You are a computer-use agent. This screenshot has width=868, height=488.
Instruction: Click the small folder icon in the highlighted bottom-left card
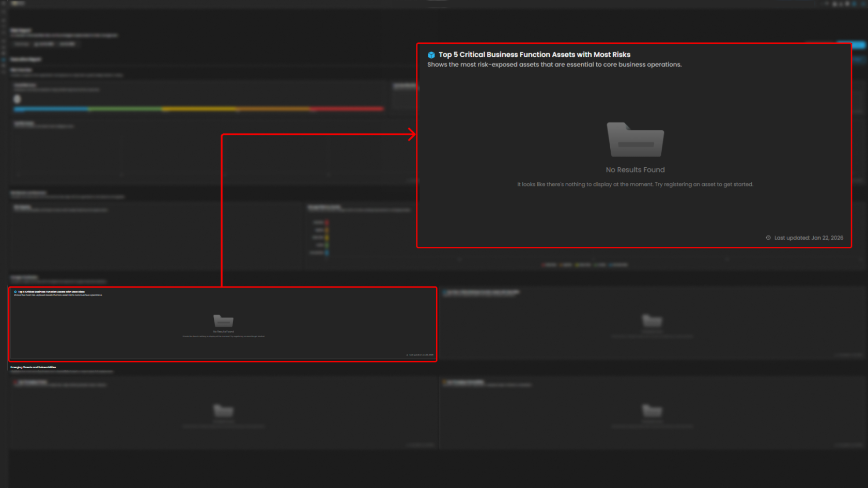tap(223, 321)
